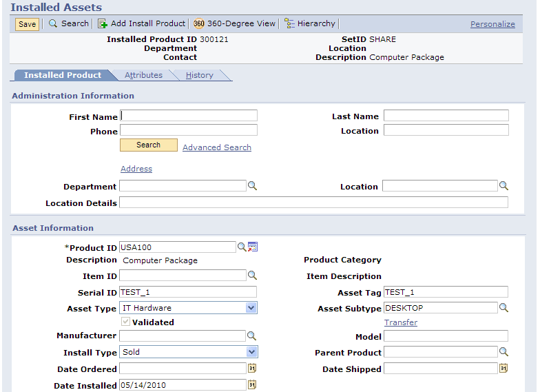This screenshot has width=540, height=392.
Task: Focus the Parent Product input field
Action: coord(441,351)
